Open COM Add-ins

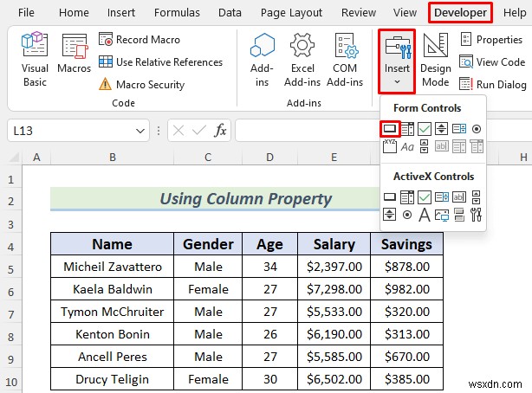coord(345,60)
